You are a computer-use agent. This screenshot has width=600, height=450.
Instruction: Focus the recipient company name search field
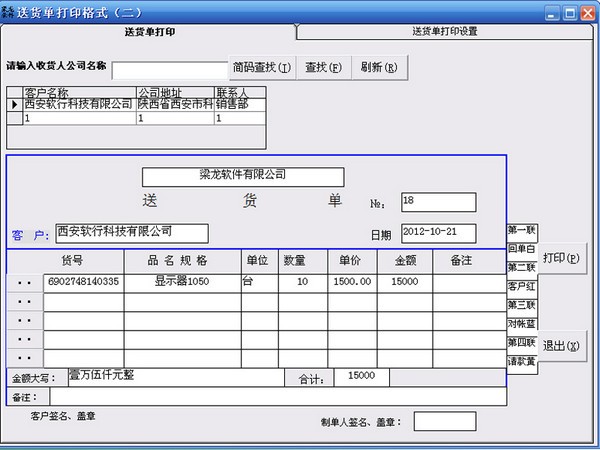point(169,70)
